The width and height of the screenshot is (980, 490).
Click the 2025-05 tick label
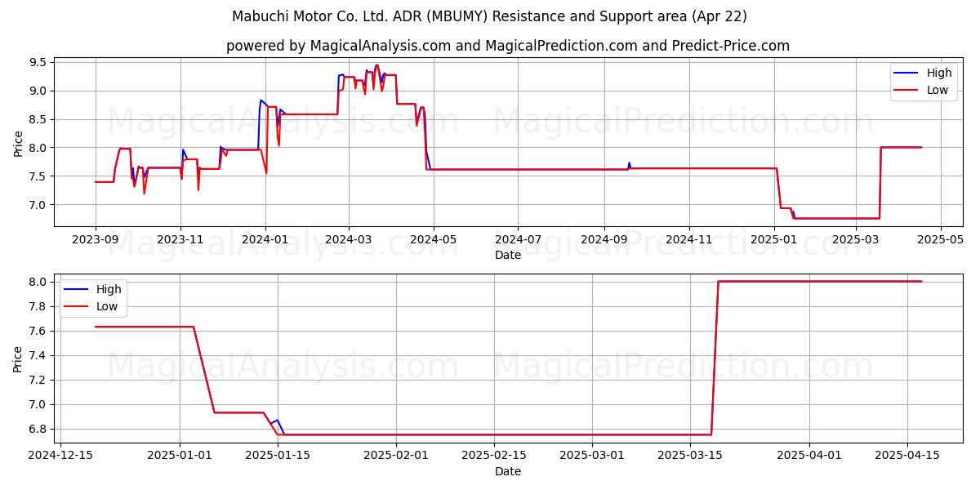tap(940, 239)
